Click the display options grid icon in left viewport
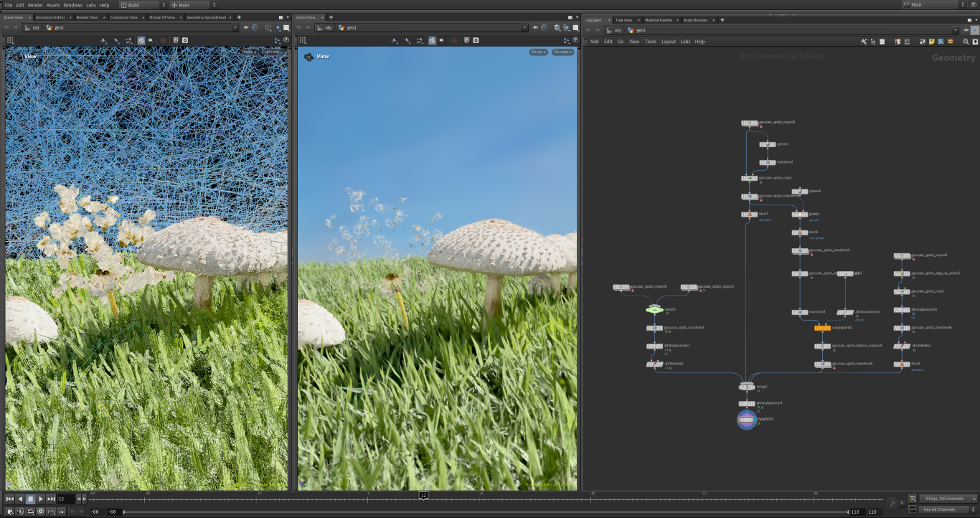The height and width of the screenshot is (518, 980). pos(10,41)
